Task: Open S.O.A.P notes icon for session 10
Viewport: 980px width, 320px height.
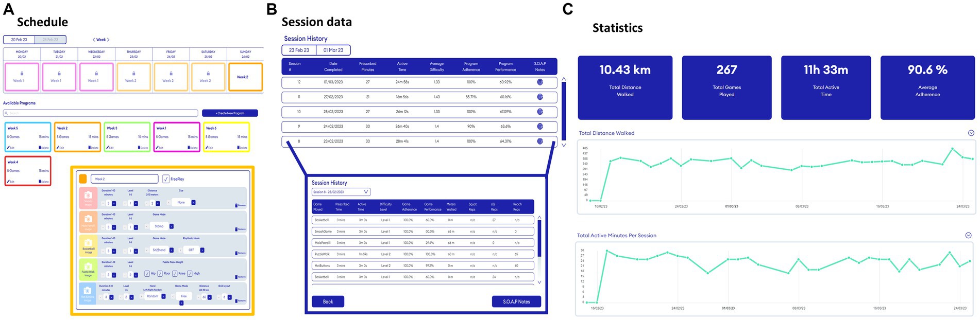Action: [x=539, y=112]
